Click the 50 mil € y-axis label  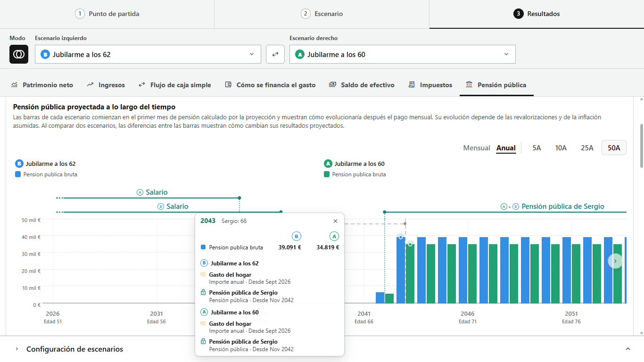[x=31, y=220]
